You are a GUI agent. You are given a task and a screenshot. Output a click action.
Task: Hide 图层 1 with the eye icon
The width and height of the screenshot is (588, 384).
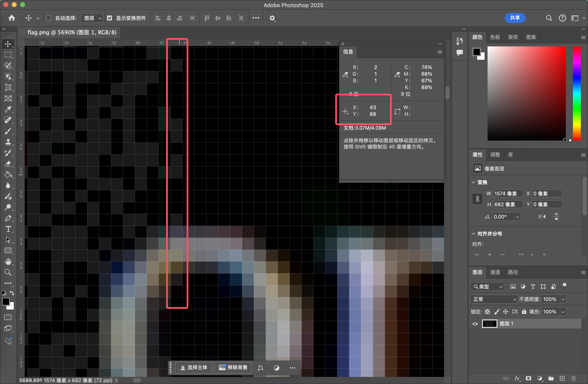pyautogui.click(x=475, y=324)
